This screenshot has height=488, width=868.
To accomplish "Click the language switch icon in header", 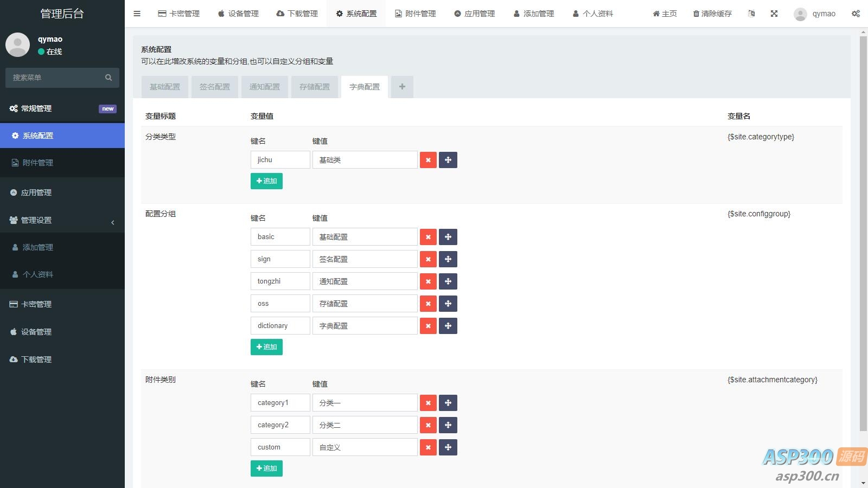I will click(751, 14).
